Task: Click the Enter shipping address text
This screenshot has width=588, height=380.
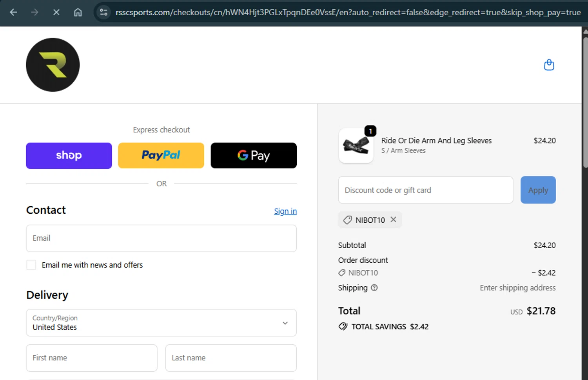Action: coord(517,288)
